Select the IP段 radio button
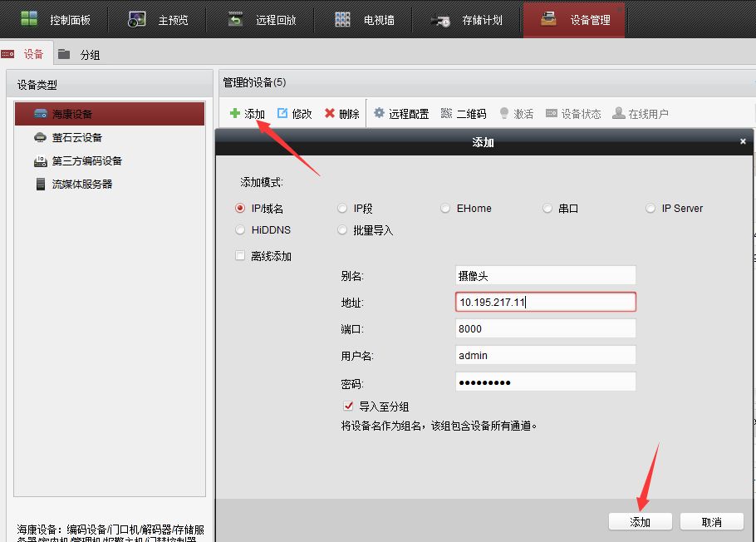The height and width of the screenshot is (542, 756). 342,209
